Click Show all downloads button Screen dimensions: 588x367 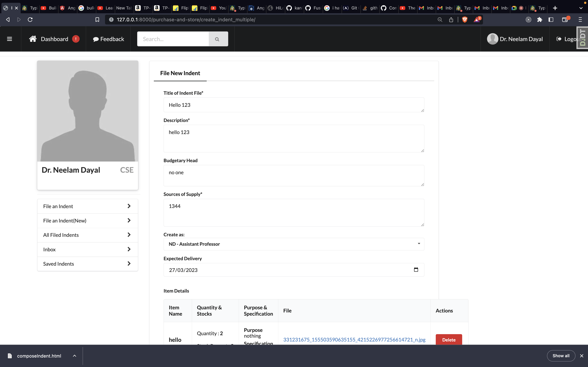pos(561,356)
